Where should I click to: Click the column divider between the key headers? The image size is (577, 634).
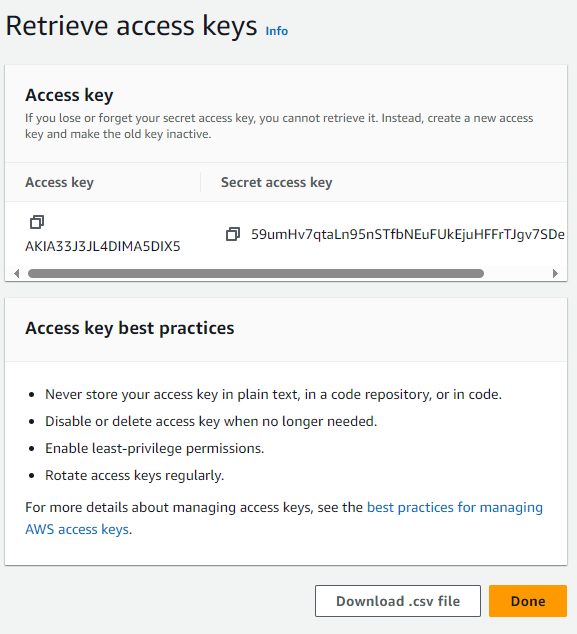point(201,182)
